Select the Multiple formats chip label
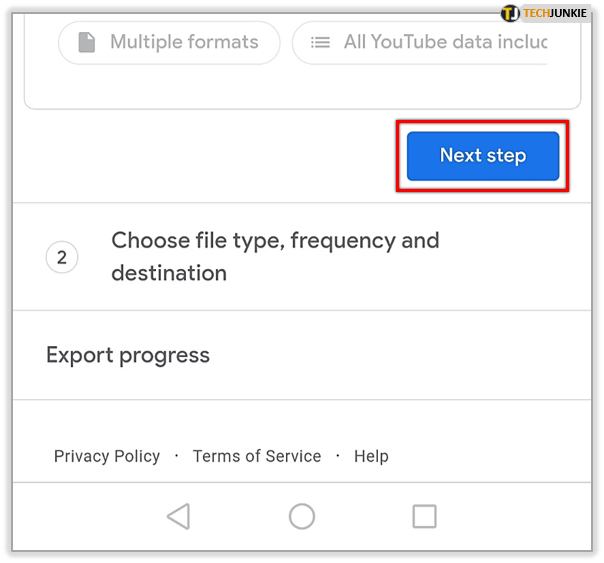Screen dimensions: 604x563 [x=184, y=43]
